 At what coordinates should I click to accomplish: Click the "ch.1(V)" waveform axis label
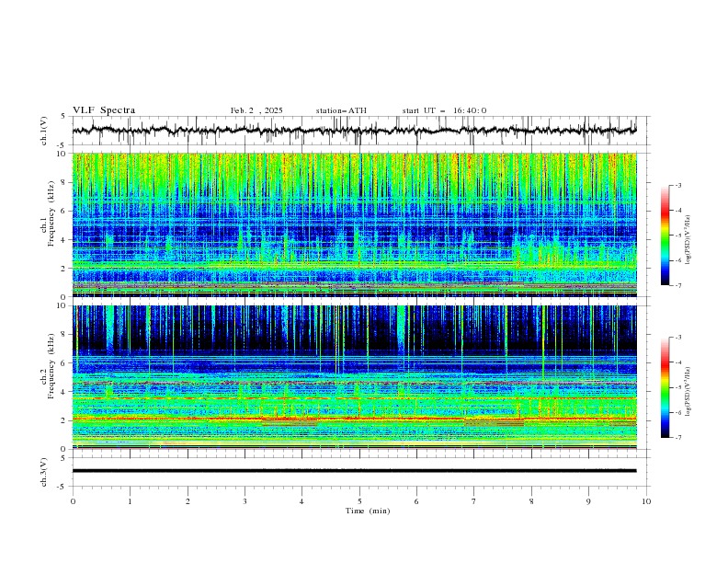[44, 131]
